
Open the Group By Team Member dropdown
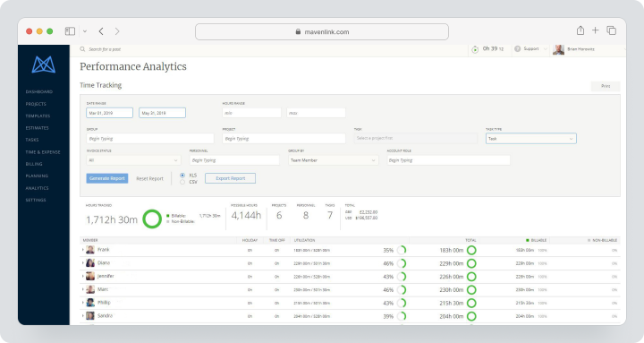tap(333, 160)
